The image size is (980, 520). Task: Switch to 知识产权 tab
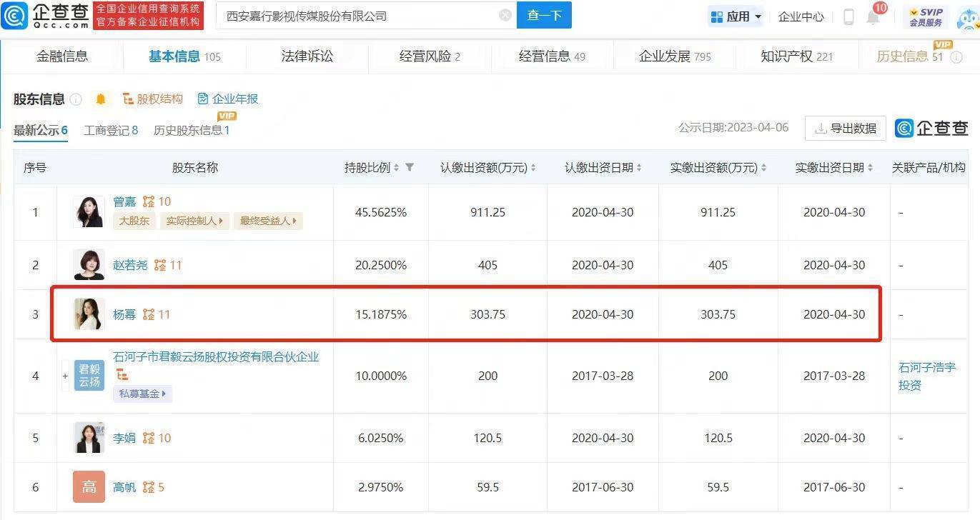click(x=797, y=56)
